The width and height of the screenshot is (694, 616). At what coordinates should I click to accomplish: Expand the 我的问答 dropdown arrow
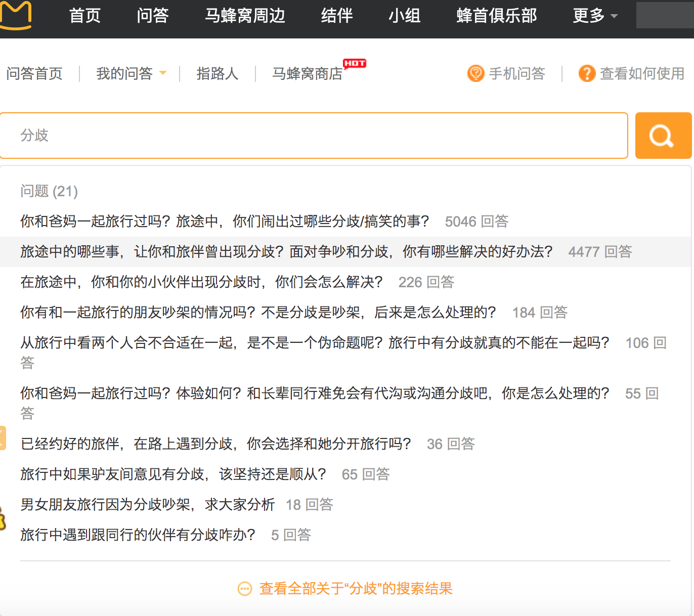163,73
